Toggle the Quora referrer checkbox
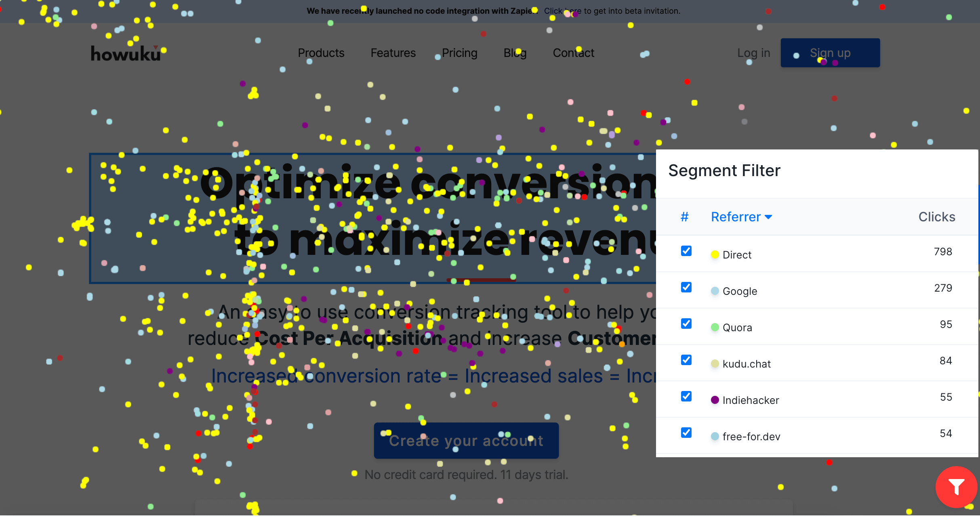 point(686,324)
